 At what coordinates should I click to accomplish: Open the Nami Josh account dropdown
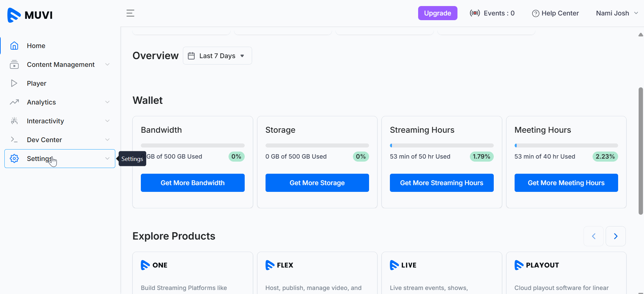[616, 13]
